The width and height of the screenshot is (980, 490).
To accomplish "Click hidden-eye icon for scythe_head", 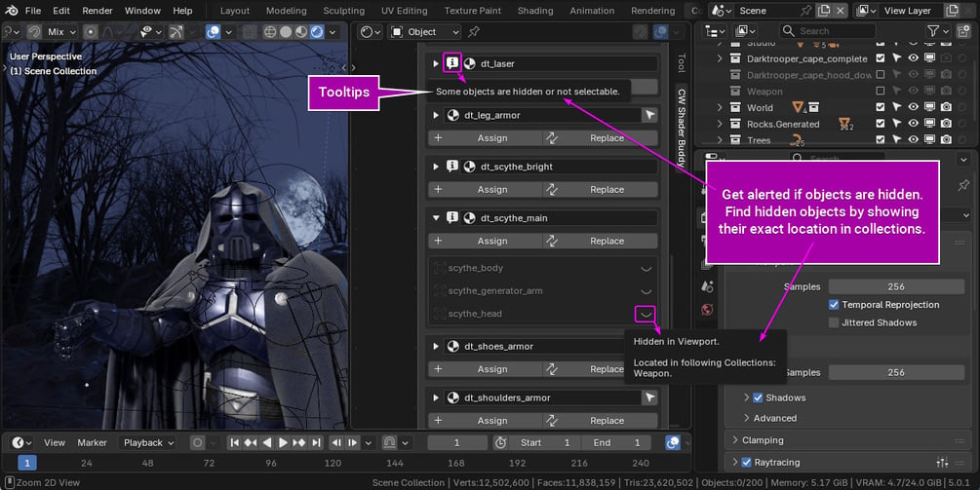I will point(646,314).
